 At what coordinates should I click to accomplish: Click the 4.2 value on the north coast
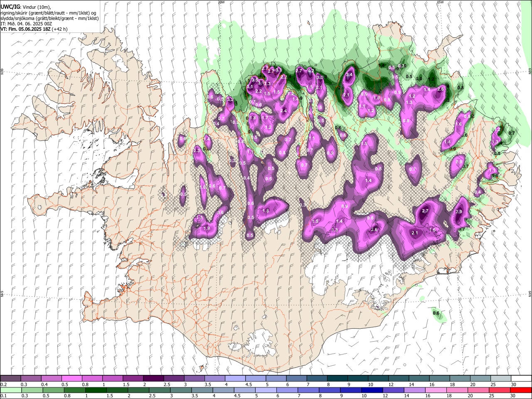310,71
